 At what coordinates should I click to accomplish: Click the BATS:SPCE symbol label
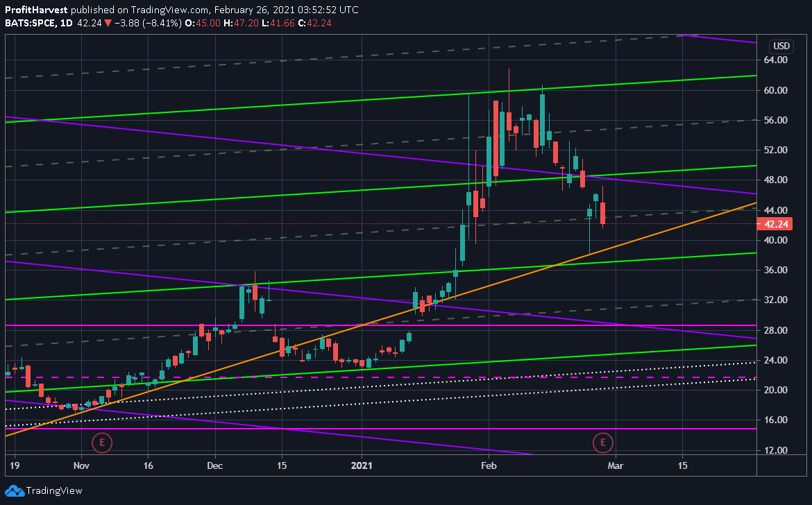(30, 23)
